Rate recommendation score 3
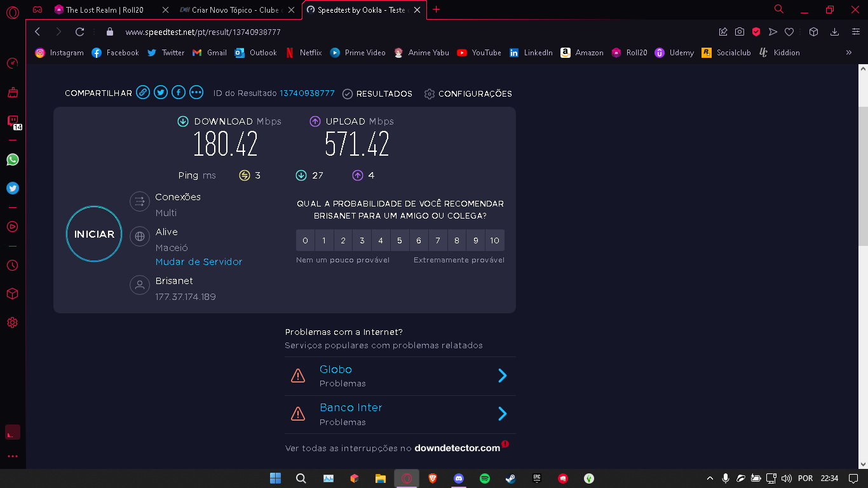The width and height of the screenshot is (868, 488). (362, 240)
